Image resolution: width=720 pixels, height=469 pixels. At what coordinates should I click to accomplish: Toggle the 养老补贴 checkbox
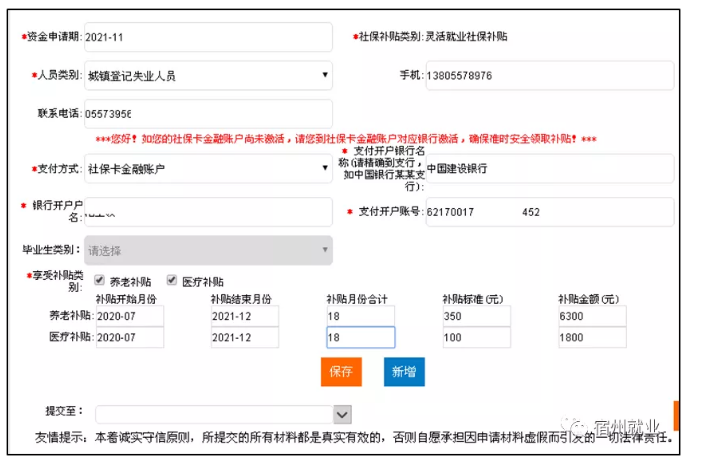click(x=99, y=281)
